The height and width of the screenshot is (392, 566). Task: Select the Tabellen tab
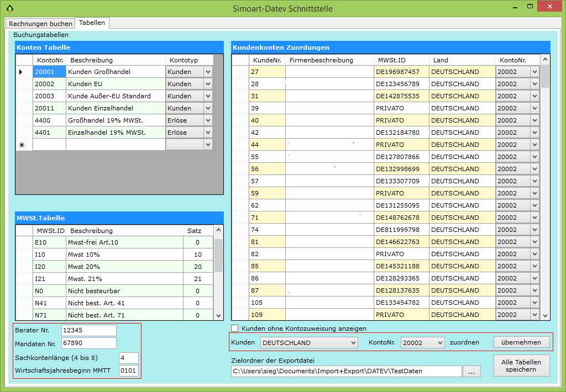click(92, 23)
